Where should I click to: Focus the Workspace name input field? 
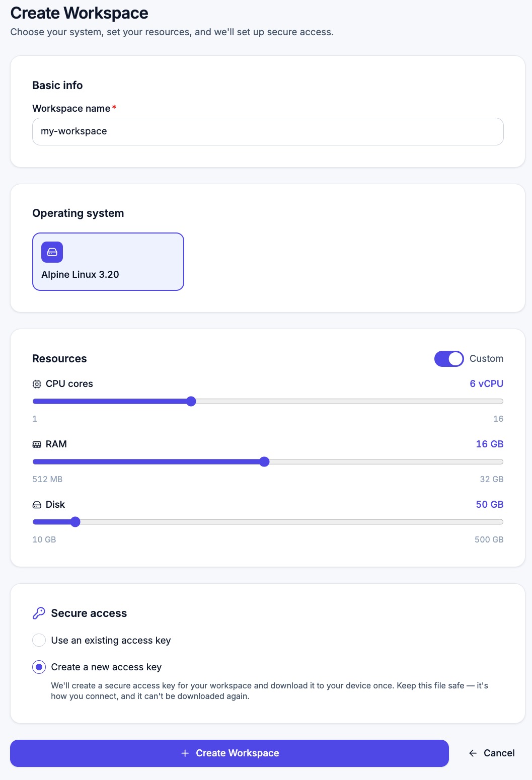[268, 131]
